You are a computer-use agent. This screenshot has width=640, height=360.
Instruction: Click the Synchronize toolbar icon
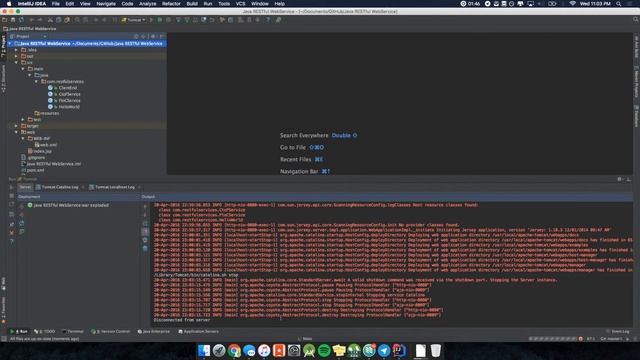[21, 20]
